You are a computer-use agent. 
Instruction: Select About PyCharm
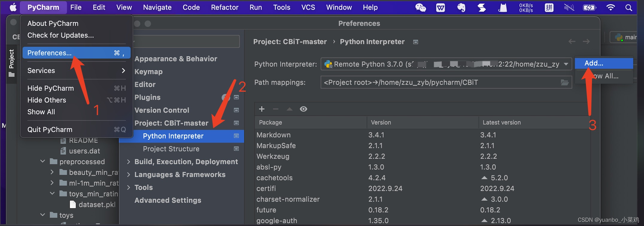point(76,24)
